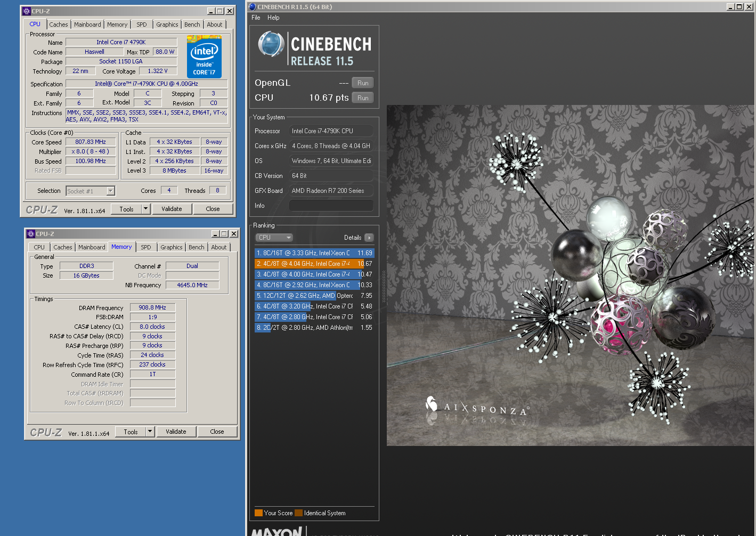756x536 pixels.
Task: Select ranking row 3 at 4.00 GHz
Action: [x=314, y=274]
